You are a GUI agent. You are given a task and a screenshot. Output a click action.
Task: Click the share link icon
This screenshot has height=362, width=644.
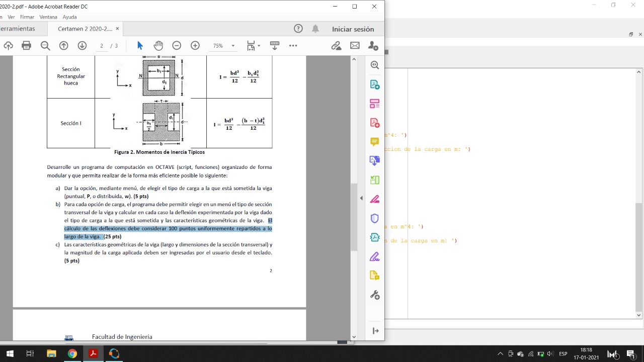tap(336, 46)
